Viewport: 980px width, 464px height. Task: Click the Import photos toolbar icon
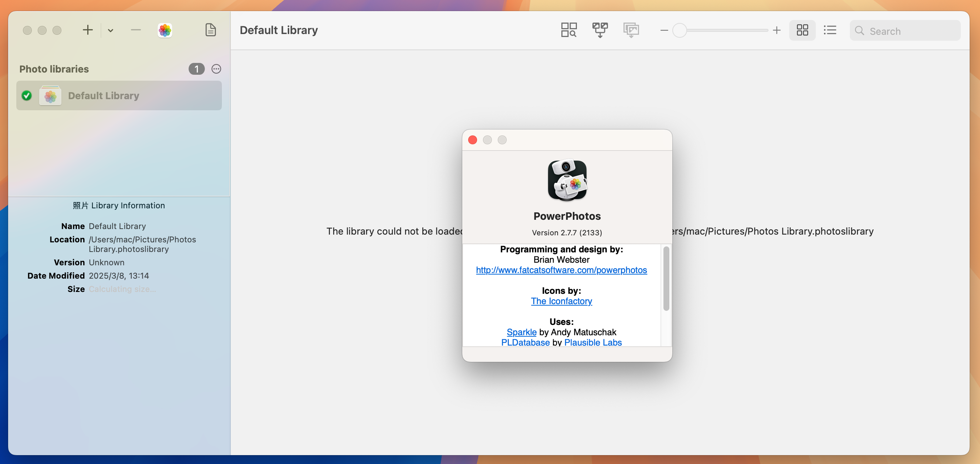tap(631, 30)
